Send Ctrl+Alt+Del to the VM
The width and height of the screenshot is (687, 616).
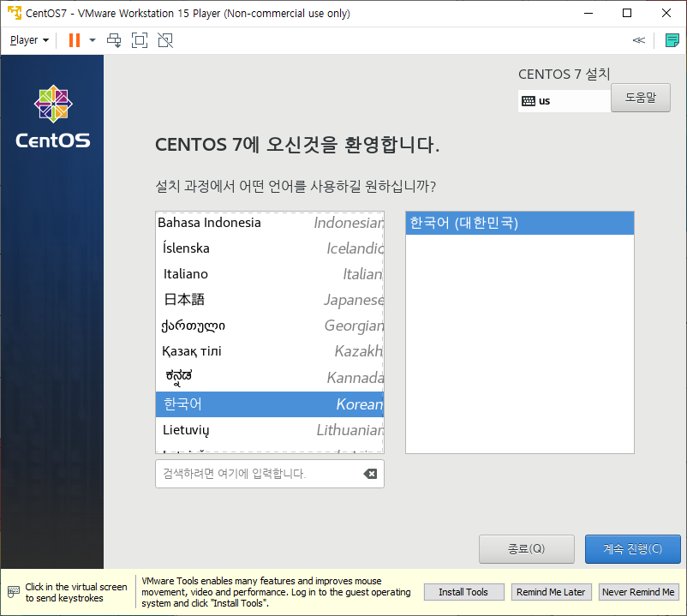point(114,40)
